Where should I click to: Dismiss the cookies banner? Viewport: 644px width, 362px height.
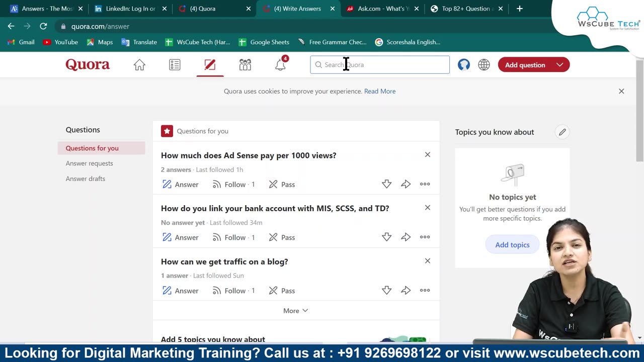point(621,91)
